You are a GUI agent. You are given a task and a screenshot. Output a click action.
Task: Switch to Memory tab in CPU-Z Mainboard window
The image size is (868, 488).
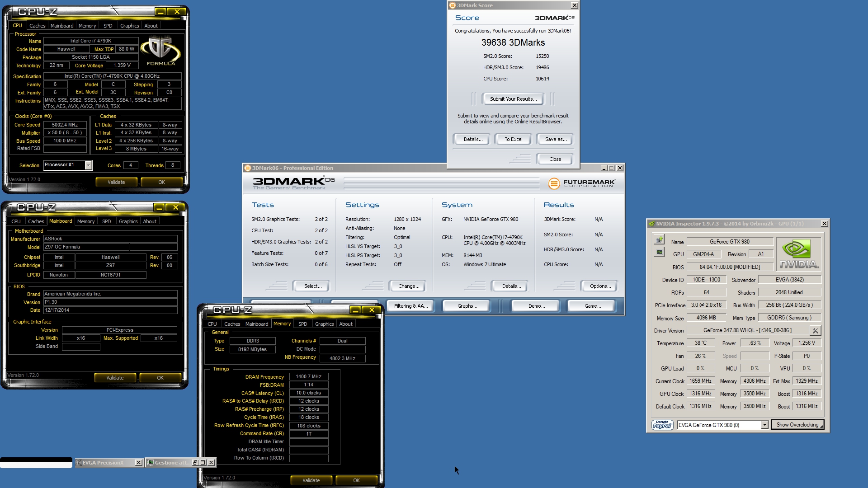point(86,221)
